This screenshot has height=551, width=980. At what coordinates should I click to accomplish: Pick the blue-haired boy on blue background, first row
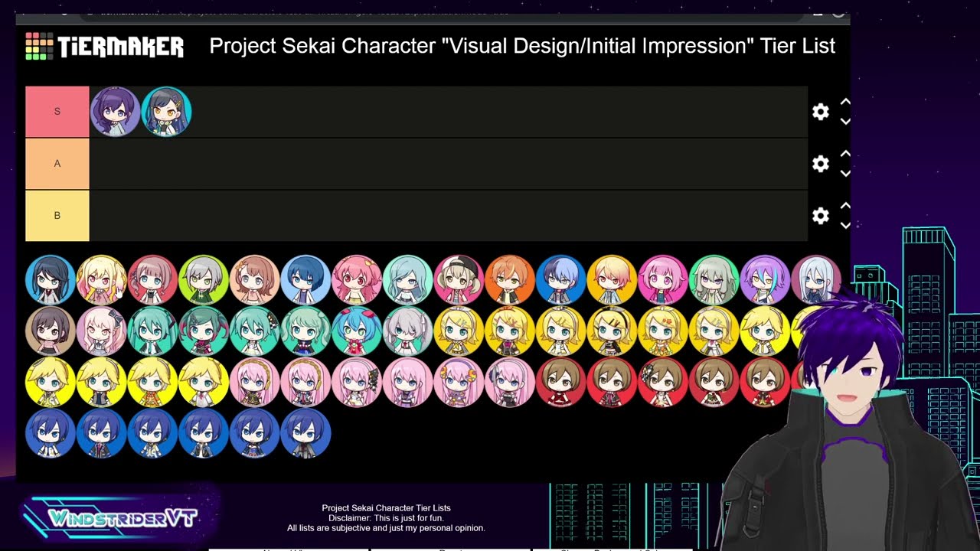coord(560,280)
